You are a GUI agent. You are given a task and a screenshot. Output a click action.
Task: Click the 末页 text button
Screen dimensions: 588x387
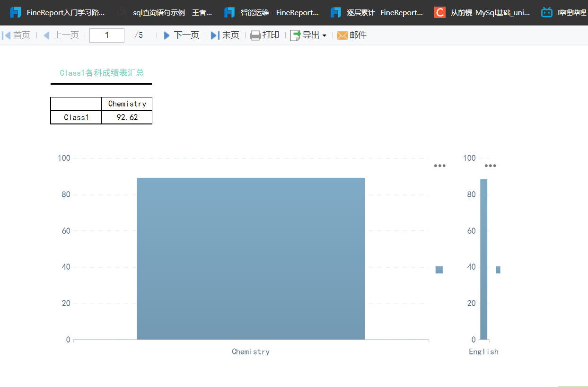click(231, 35)
